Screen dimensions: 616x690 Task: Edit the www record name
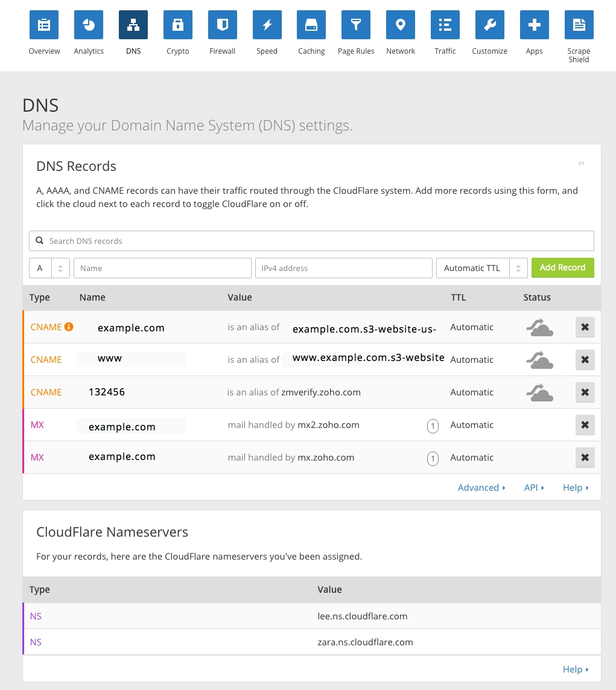[x=109, y=359]
